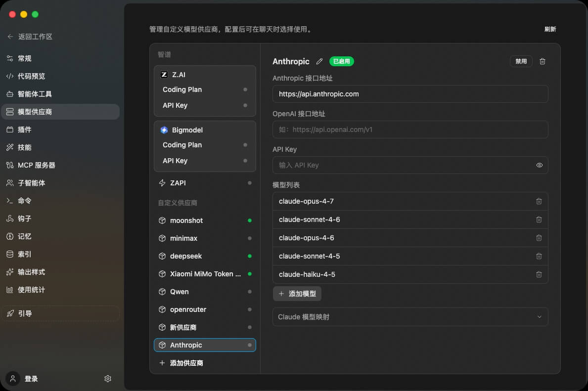The width and height of the screenshot is (588, 391).
Task: Open MCP 服务器 settings
Action: 60,165
